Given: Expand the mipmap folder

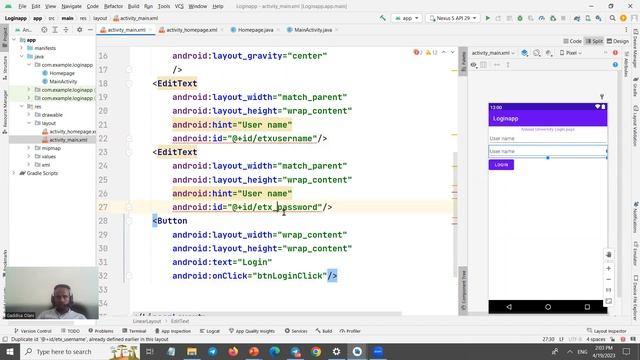Looking at the screenshot, I should [29, 148].
